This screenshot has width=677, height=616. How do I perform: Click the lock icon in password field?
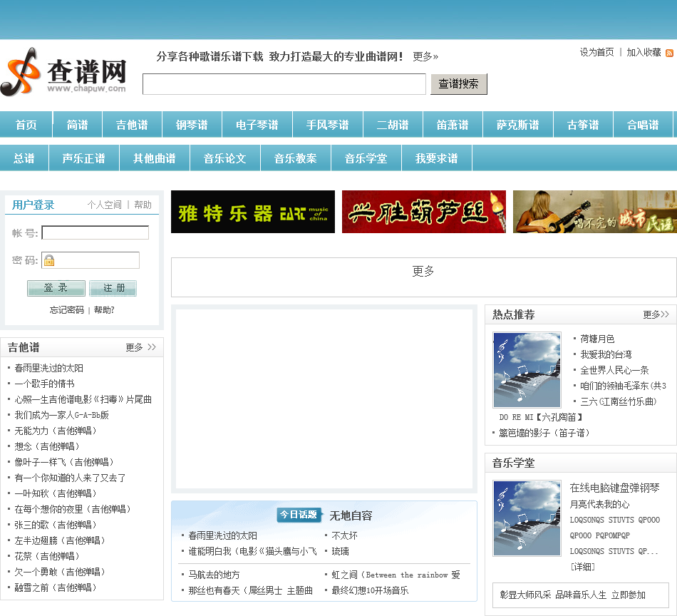pyautogui.click(x=49, y=260)
